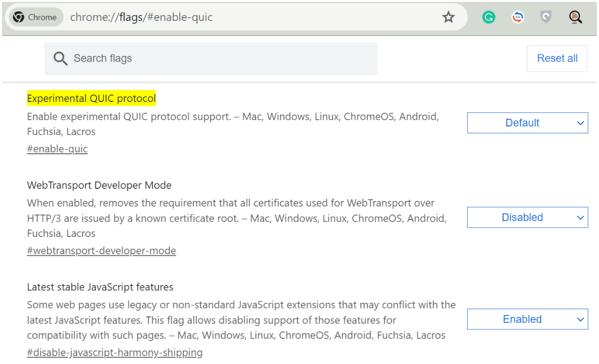Open the Experimental QUIC protocol dropdown
The width and height of the screenshot is (599, 364).
click(x=527, y=123)
